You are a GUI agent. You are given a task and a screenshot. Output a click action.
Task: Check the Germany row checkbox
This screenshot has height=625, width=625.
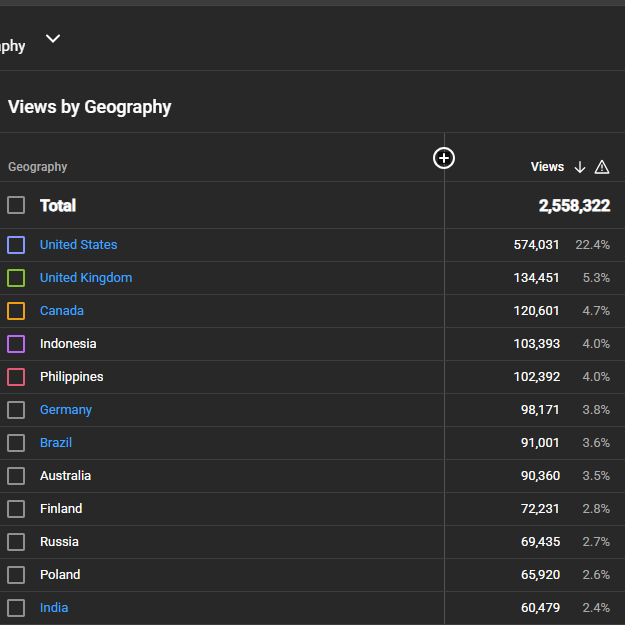(x=16, y=410)
